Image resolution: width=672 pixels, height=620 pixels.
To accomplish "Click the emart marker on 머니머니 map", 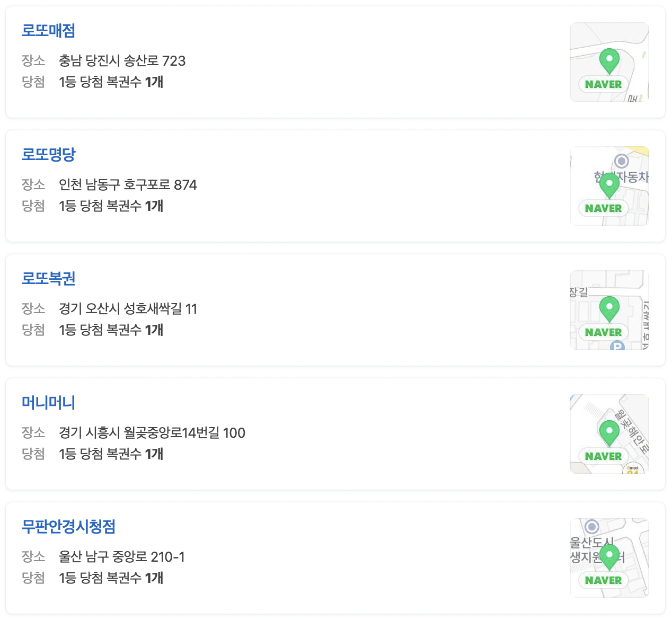I will pos(634,468).
